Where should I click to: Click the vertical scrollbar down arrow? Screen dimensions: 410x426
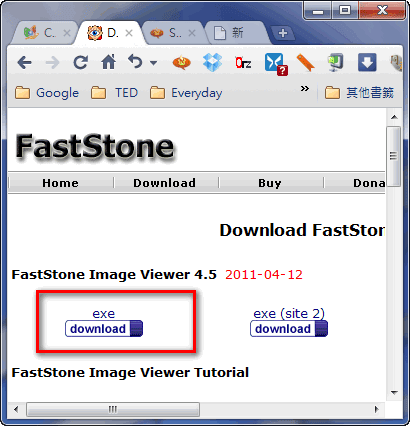pyautogui.click(x=394, y=393)
